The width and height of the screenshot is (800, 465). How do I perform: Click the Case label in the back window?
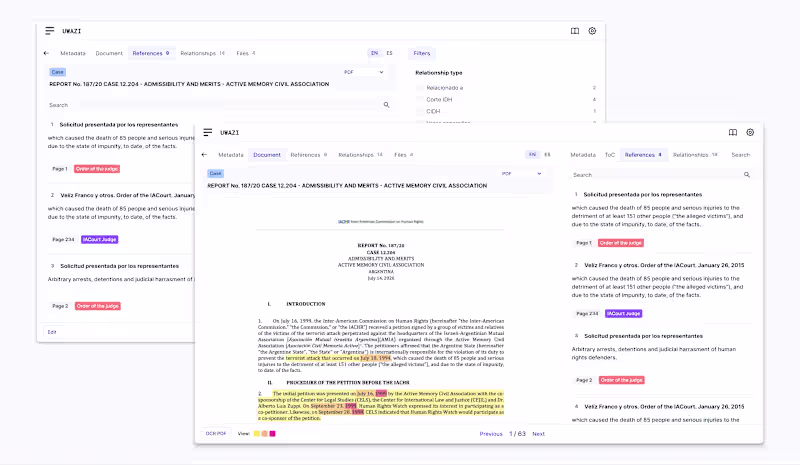point(58,72)
